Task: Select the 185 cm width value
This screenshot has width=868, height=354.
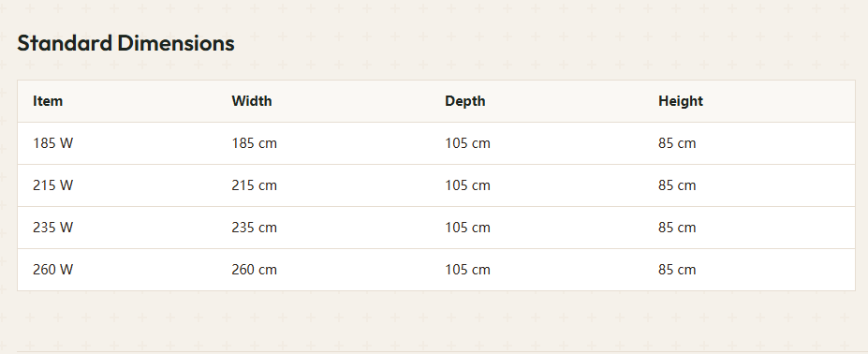Action: (254, 143)
